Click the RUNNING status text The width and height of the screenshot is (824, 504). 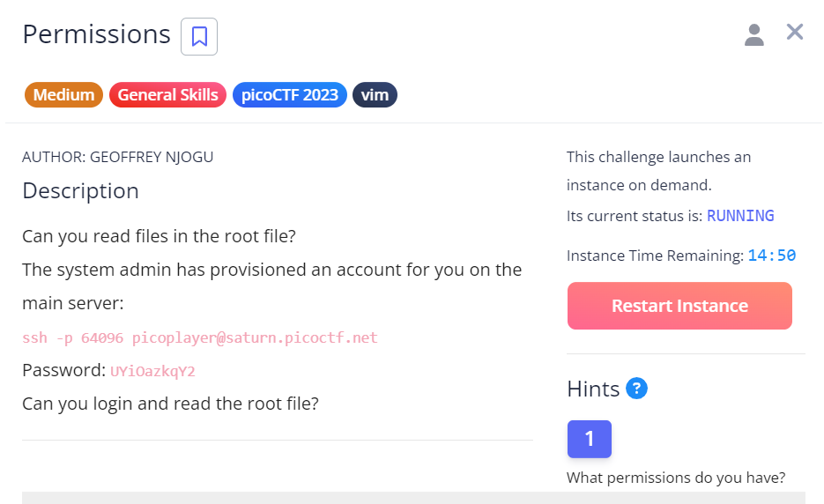740,216
